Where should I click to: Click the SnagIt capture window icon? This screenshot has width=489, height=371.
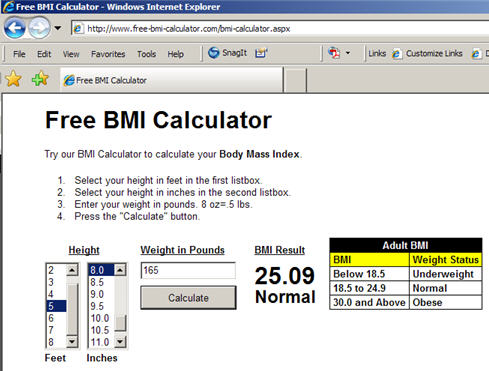pos(261,53)
